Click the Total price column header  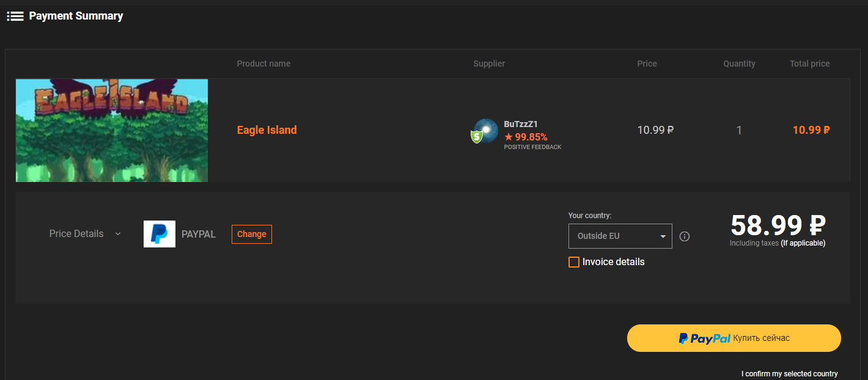pyautogui.click(x=810, y=64)
